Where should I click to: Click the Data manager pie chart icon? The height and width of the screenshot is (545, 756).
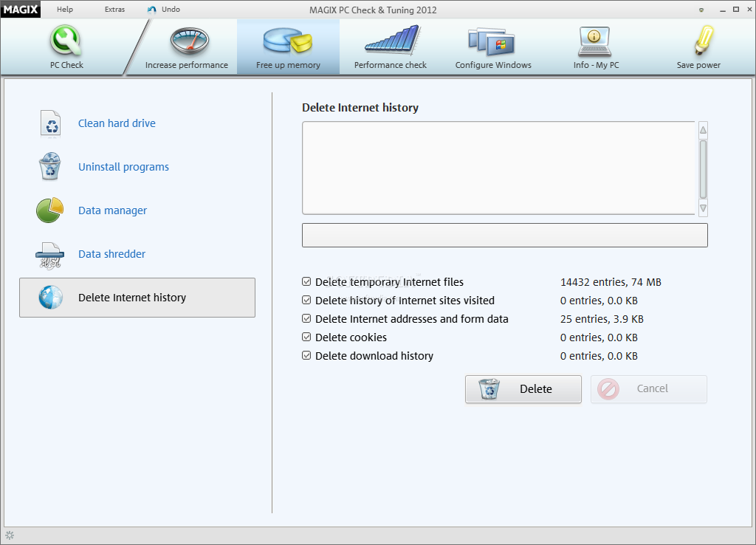pos(50,210)
